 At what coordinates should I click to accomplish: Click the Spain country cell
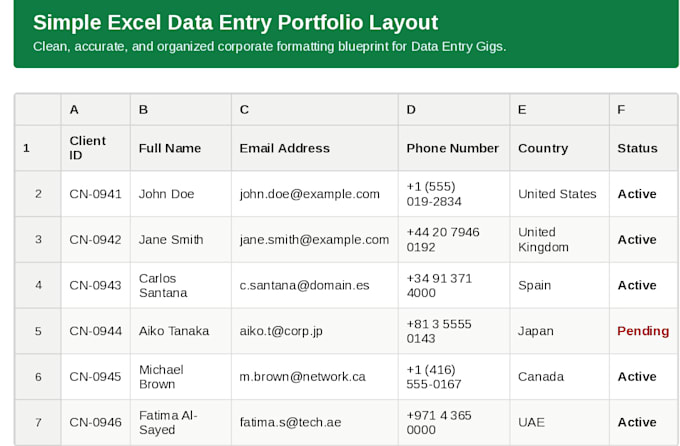pyautogui.click(x=559, y=285)
